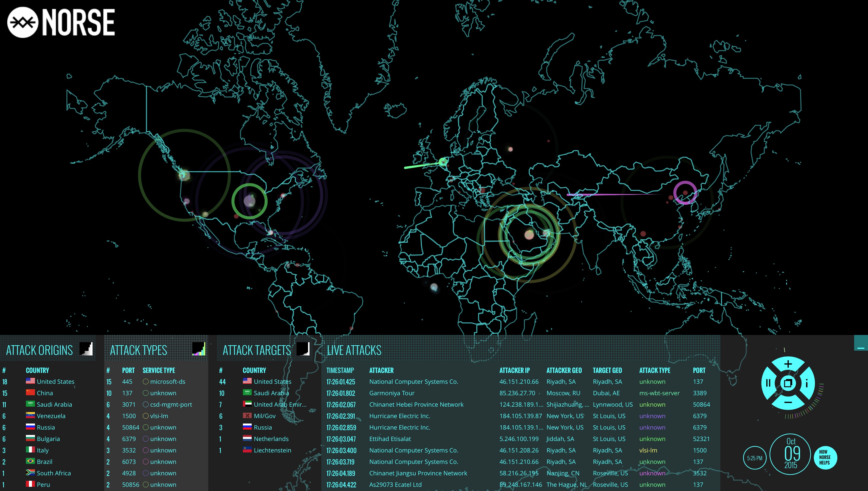Pause the live attack feed
The width and height of the screenshot is (868, 491).
click(769, 383)
